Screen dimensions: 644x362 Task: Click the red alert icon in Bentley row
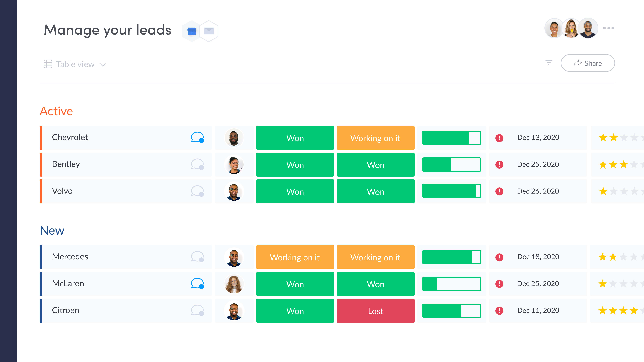pyautogui.click(x=499, y=165)
